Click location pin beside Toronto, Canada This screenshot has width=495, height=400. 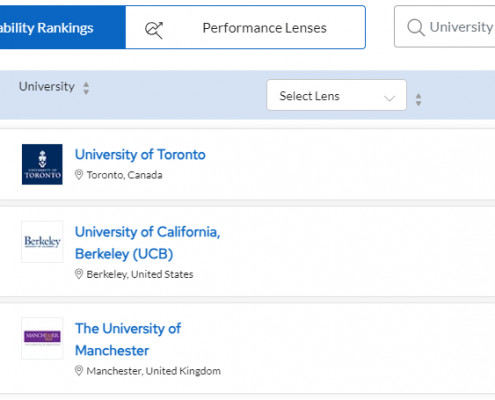(x=79, y=175)
